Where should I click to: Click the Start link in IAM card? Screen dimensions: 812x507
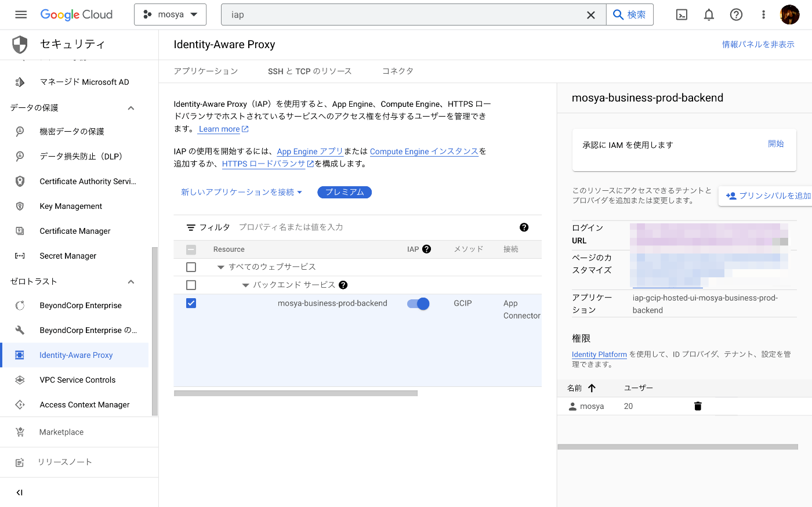pyautogui.click(x=775, y=143)
